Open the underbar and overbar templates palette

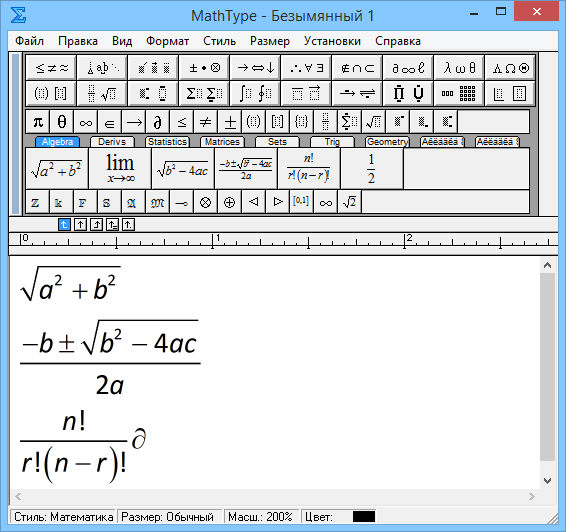click(306, 93)
